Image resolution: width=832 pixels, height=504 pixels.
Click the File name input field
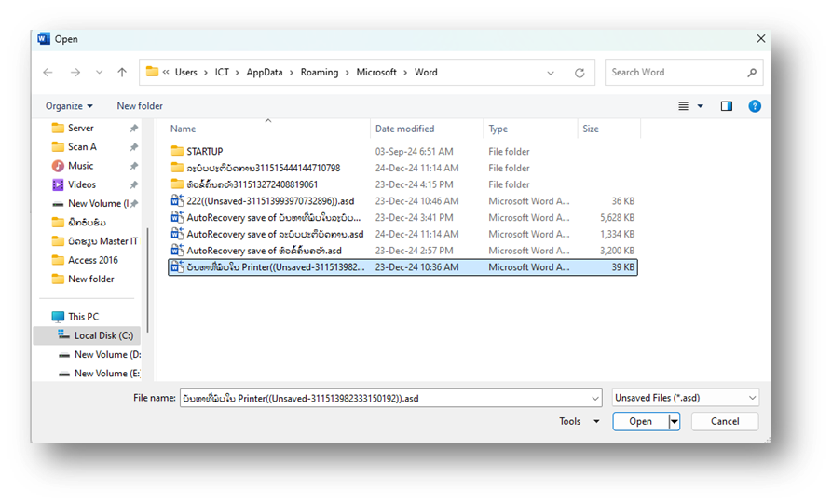click(x=391, y=398)
